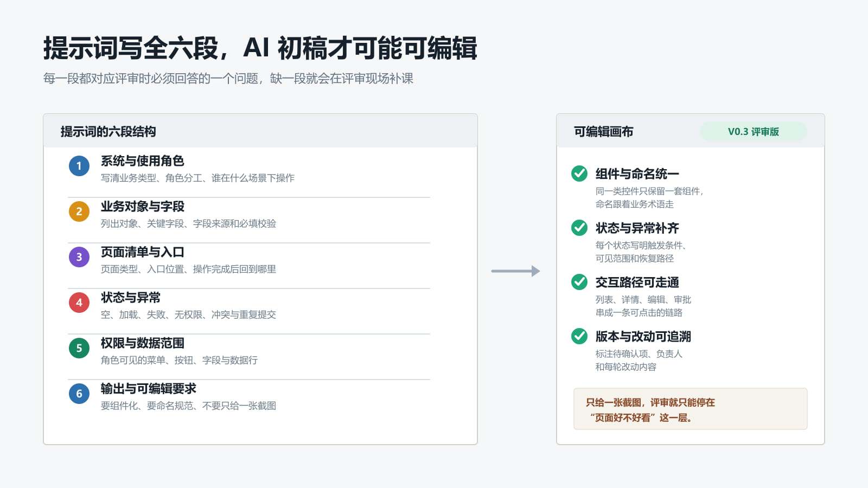Click green checkmark beside 交互路径可走通

pos(579,282)
